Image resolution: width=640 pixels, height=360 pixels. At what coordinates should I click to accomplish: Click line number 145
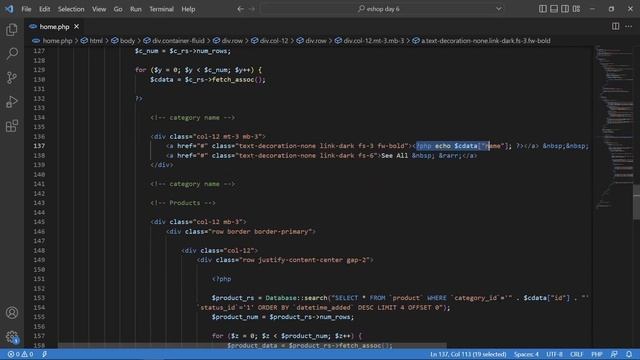pyautogui.click(x=39, y=222)
